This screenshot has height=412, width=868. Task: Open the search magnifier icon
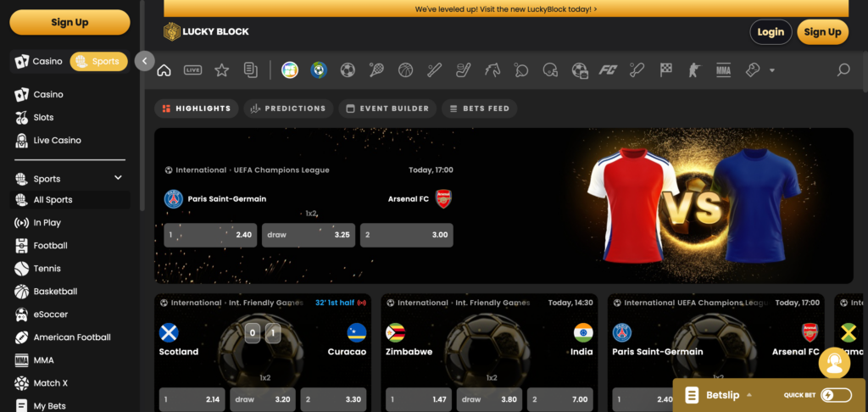coord(843,70)
